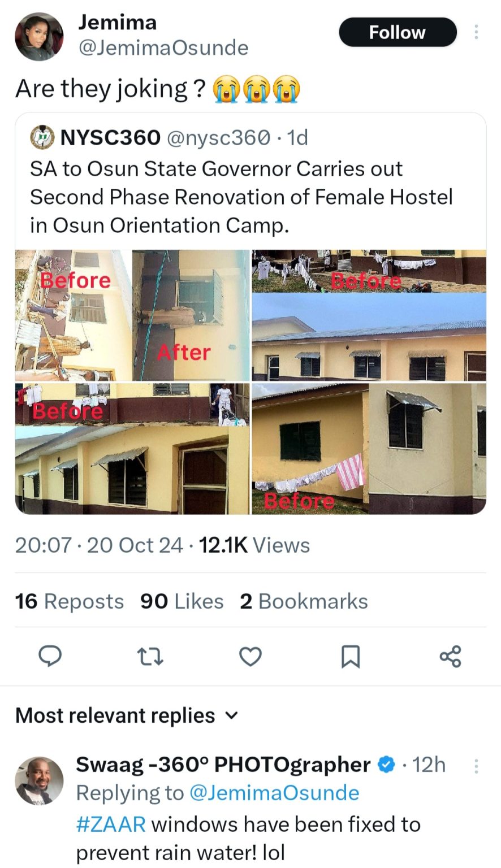Image resolution: width=501 pixels, height=868 pixels.
Task: Open the post's three-dot more menu
Action: [476, 32]
